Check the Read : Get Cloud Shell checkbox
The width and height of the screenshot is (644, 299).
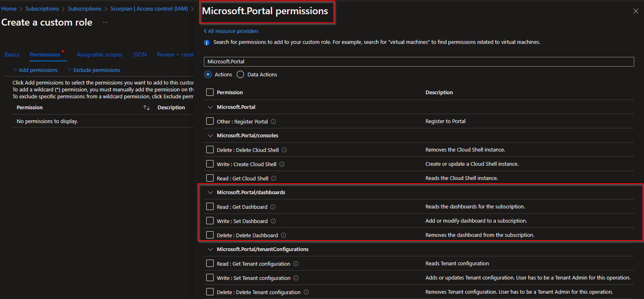pos(210,178)
